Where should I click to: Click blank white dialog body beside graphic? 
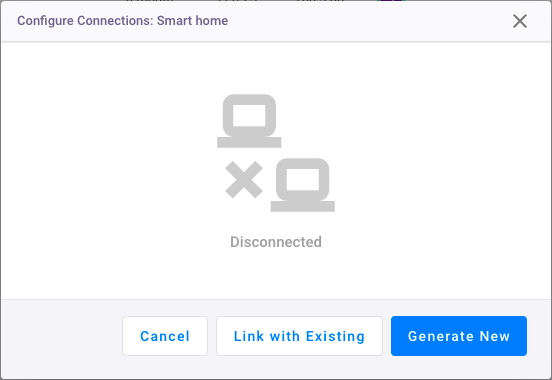[x=106, y=169]
